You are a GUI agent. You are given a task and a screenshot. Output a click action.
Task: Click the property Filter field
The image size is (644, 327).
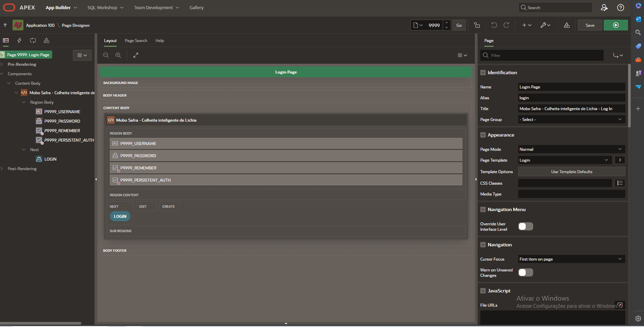[542, 55]
